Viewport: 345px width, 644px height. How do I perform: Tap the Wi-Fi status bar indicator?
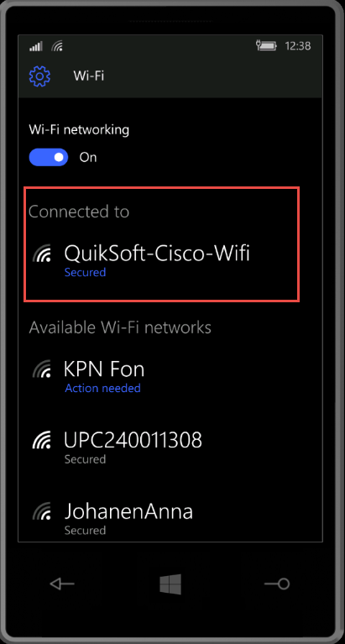pyautogui.click(x=57, y=46)
